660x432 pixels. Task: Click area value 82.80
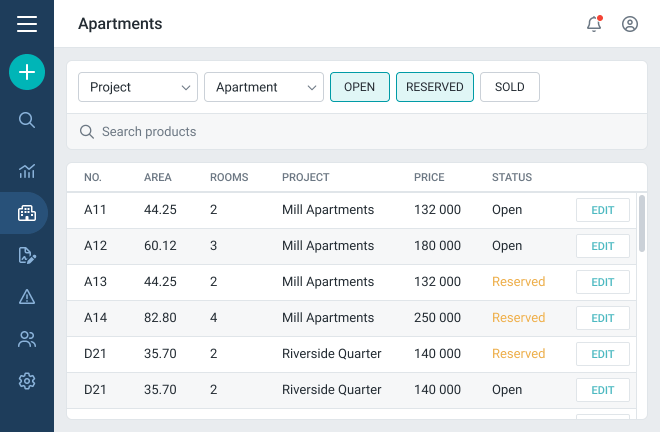[x=160, y=317]
